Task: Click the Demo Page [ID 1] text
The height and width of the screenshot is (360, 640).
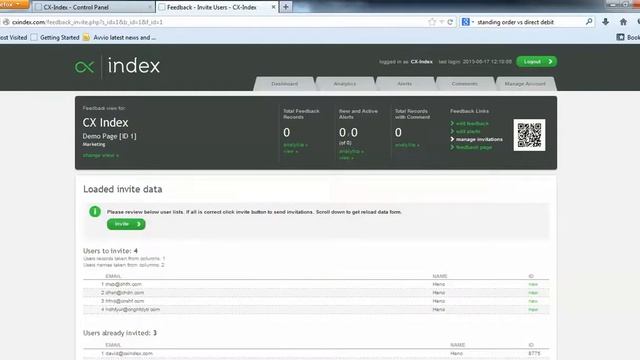Action: [x=109, y=136]
